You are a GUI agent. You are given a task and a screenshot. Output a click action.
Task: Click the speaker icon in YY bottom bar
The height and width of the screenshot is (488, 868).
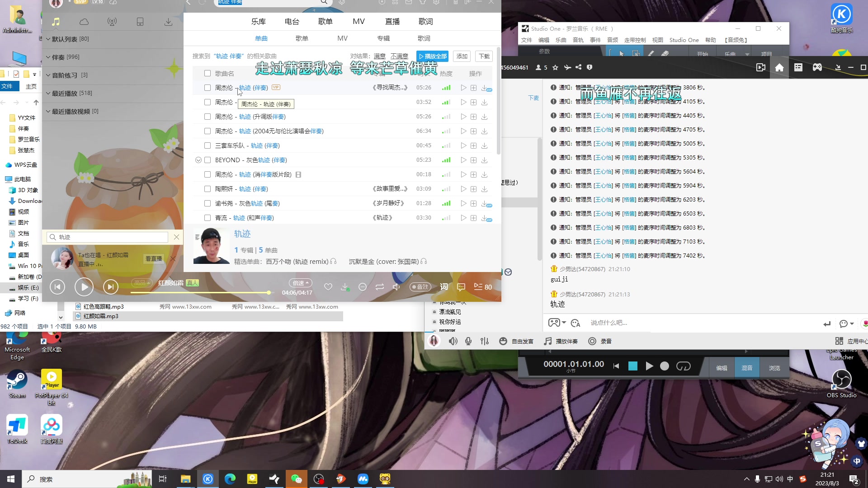(453, 341)
